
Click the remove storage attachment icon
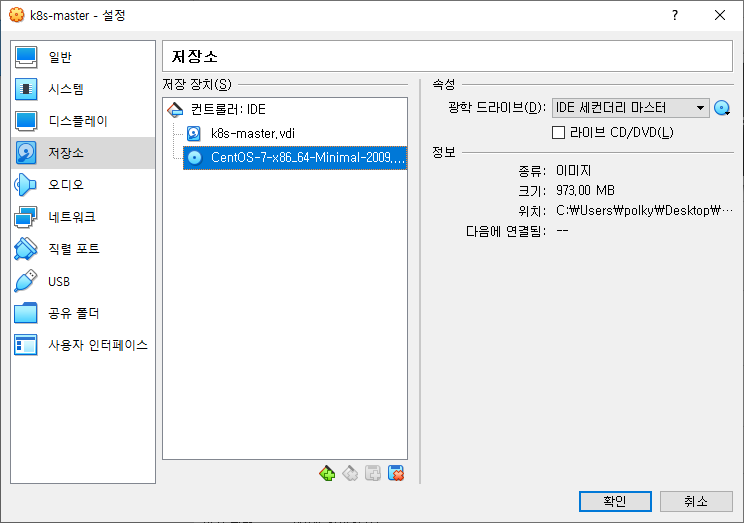pyautogui.click(x=396, y=473)
